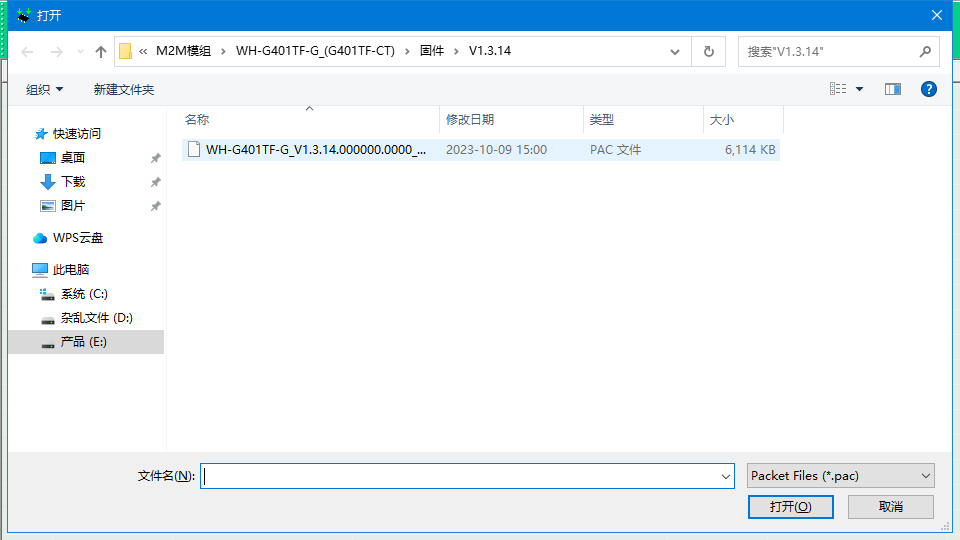
Task: Open the 下载 quick-access folder
Action: pos(72,182)
